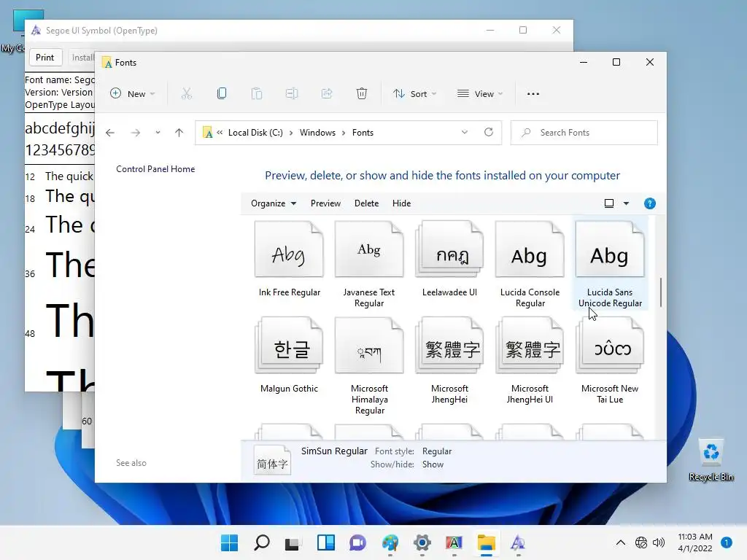Open taskbar Search magnifier
747x560 pixels.
pyautogui.click(x=262, y=542)
